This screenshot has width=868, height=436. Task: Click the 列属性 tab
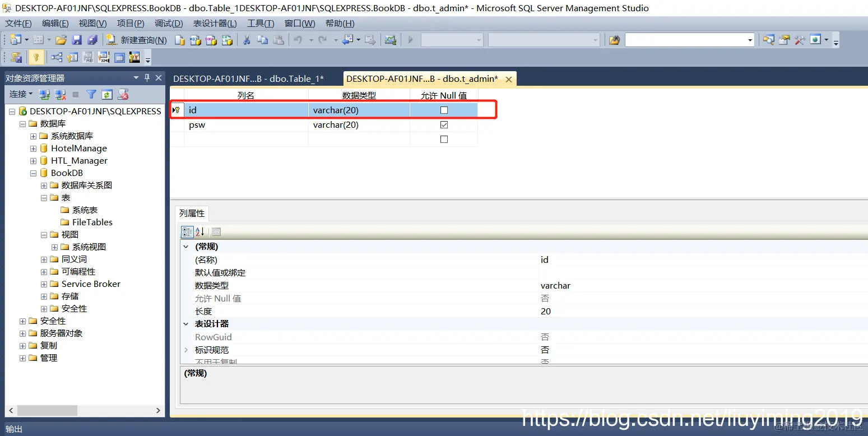click(192, 214)
